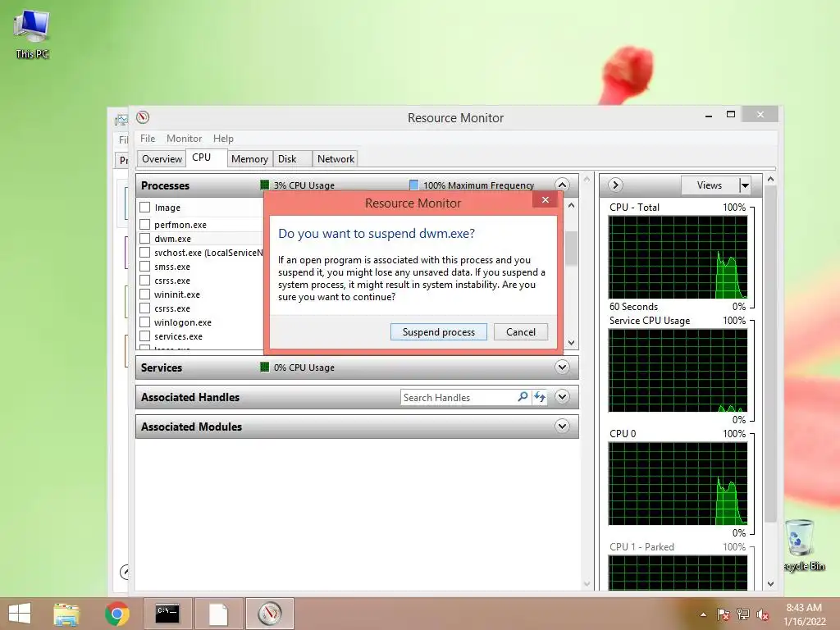The image size is (840, 630).
Task: Switch to the Memory tab
Action: [x=249, y=159]
